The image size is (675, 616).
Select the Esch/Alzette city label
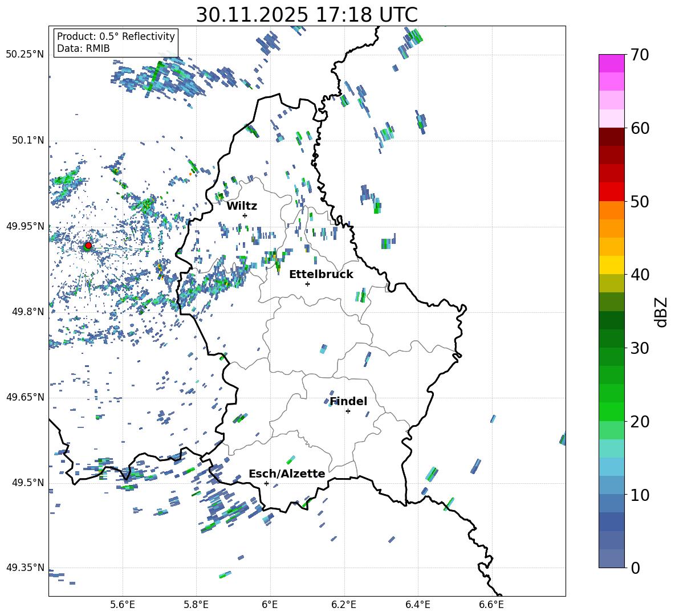pos(286,474)
